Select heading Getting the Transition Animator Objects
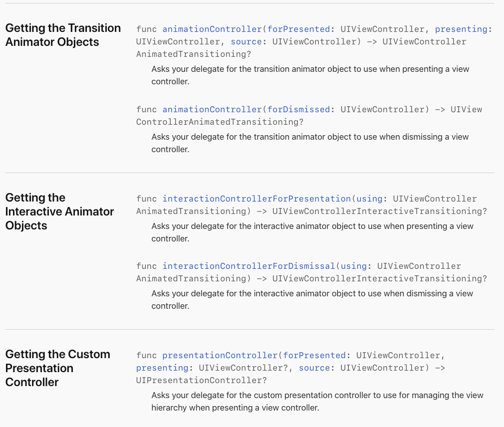 (63, 35)
